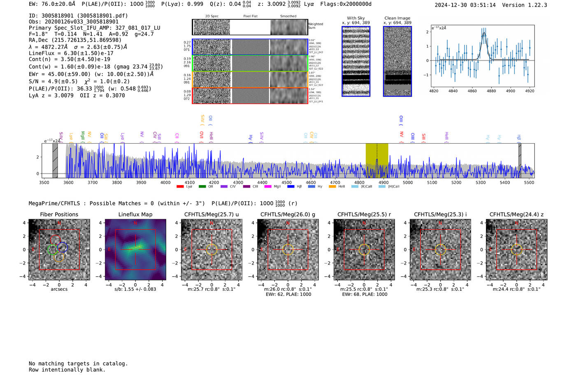Select the red-bordered fiber spectrum row
The height and width of the screenshot is (392, 576).
[250, 95]
